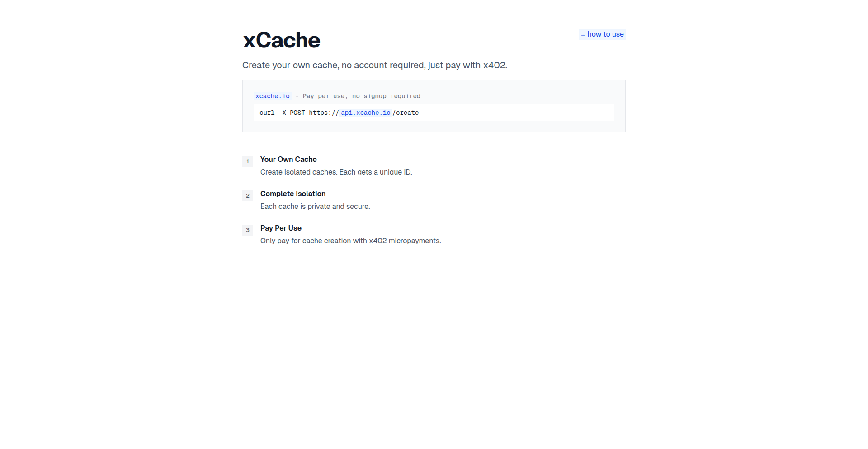This screenshot has width=868, height=449.
Task: Follow the api.xcache.io link in the command
Action: click(365, 113)
